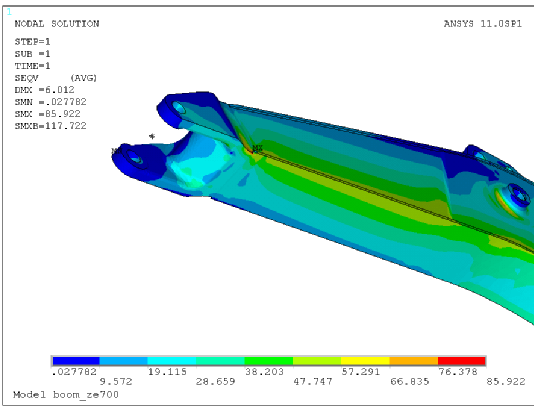534x410 pixels.
Task: Select the yellow legend color band
Action: coord(365,361)
